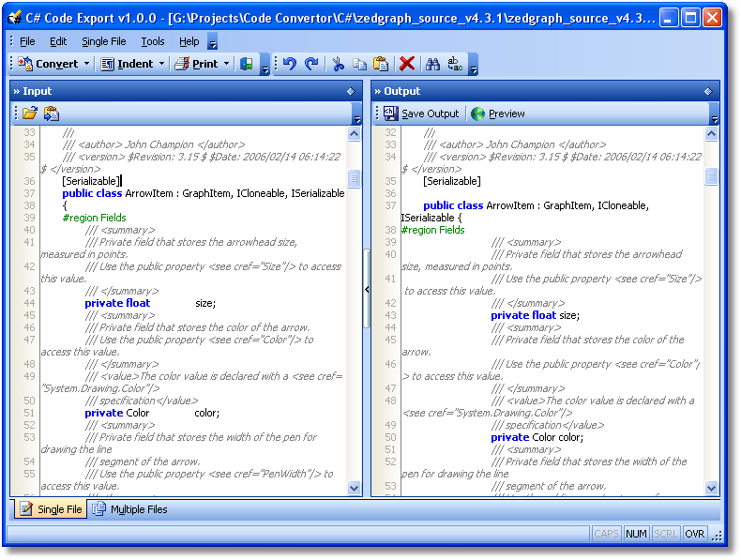The image size is (741, 560).
Task: Click '#region Fields' in Input pane
Action: click(95, 218)
